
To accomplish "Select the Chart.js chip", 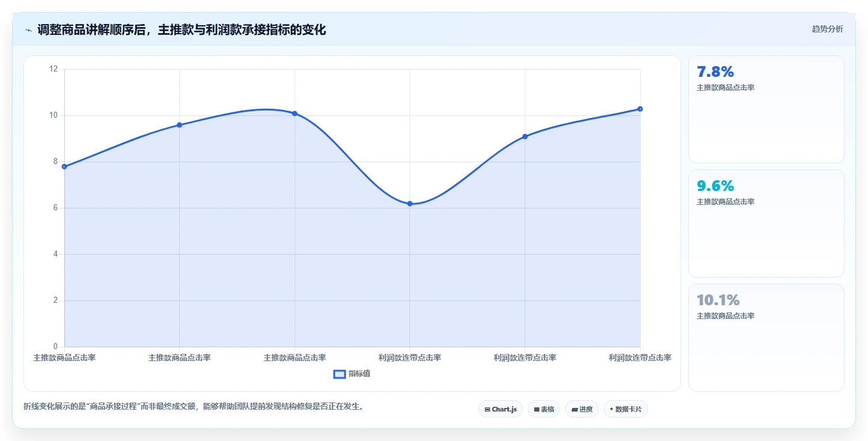I will tap(501, 409).
